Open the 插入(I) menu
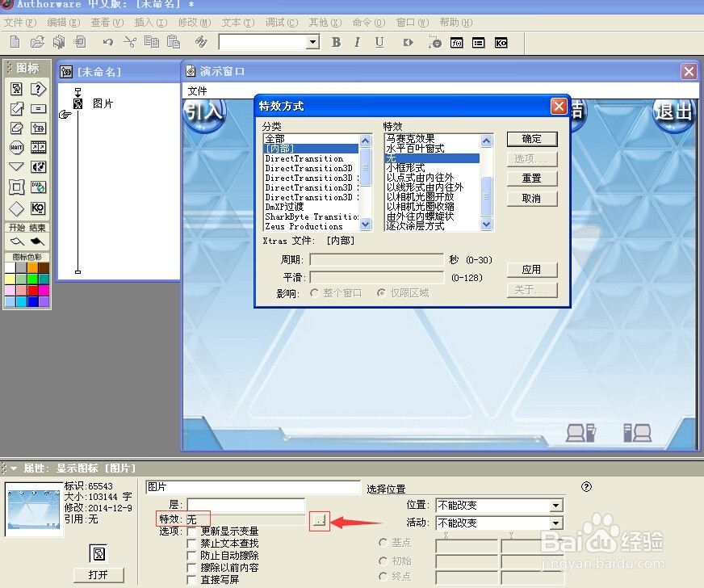704x588 pixels. pyautogui.click(x=151, y=23)
